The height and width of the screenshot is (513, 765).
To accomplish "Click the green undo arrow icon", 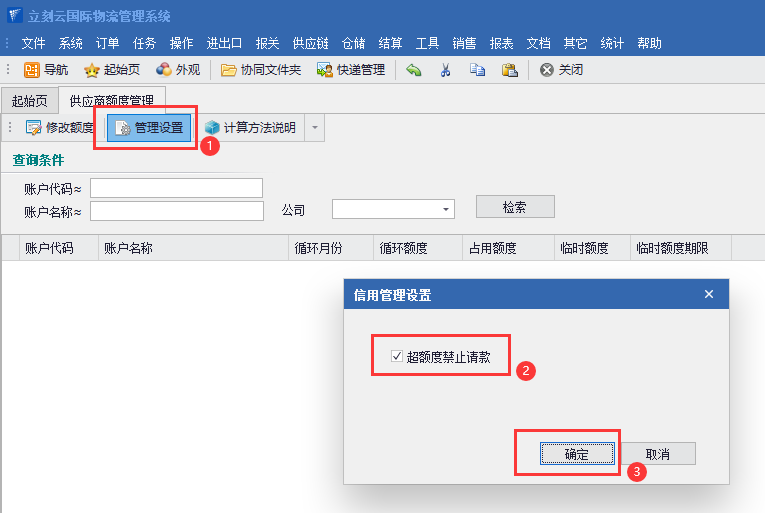I will 414,70.
